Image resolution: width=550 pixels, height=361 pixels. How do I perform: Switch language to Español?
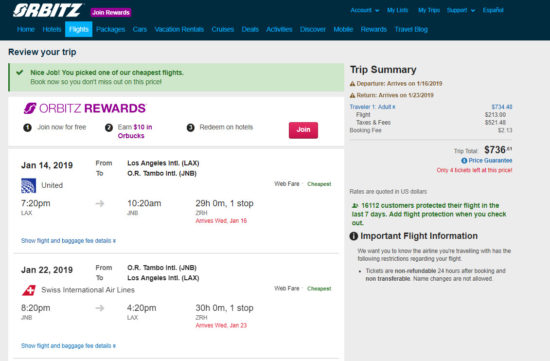coord(493,10)
